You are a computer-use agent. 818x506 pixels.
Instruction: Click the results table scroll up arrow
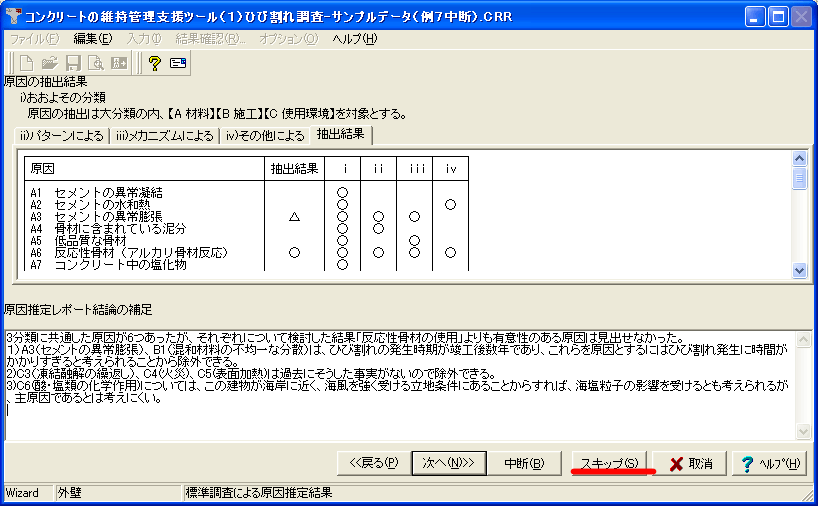[x=799, y=158]
